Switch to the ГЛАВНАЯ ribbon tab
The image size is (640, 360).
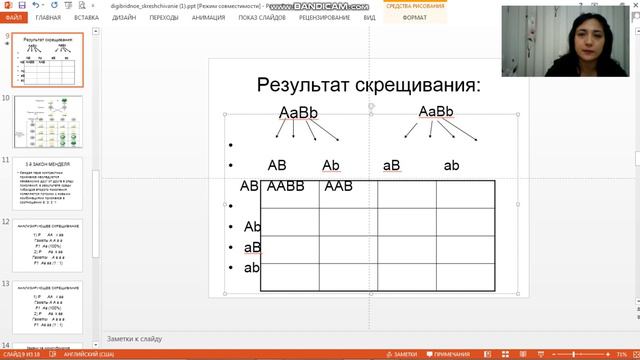(48, 18)
